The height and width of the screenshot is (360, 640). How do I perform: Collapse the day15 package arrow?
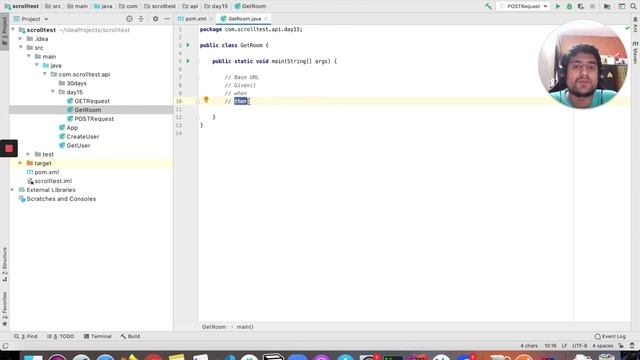53,92
